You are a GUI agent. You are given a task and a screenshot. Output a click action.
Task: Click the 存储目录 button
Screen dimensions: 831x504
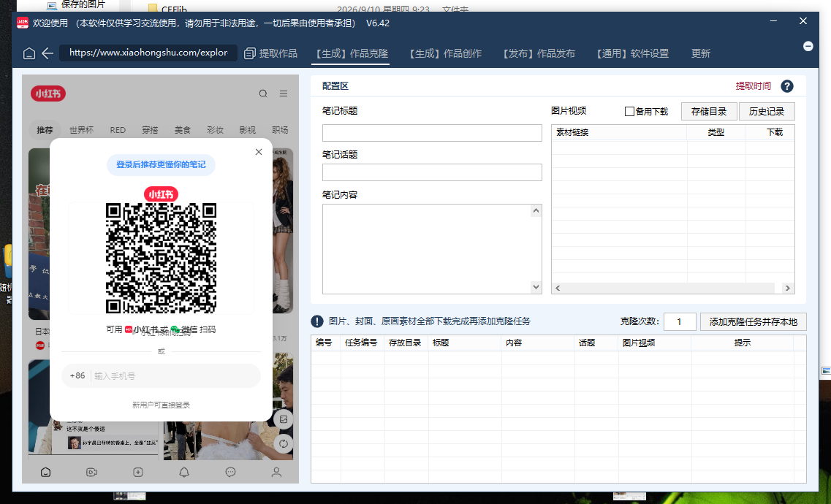coord(709,111)
